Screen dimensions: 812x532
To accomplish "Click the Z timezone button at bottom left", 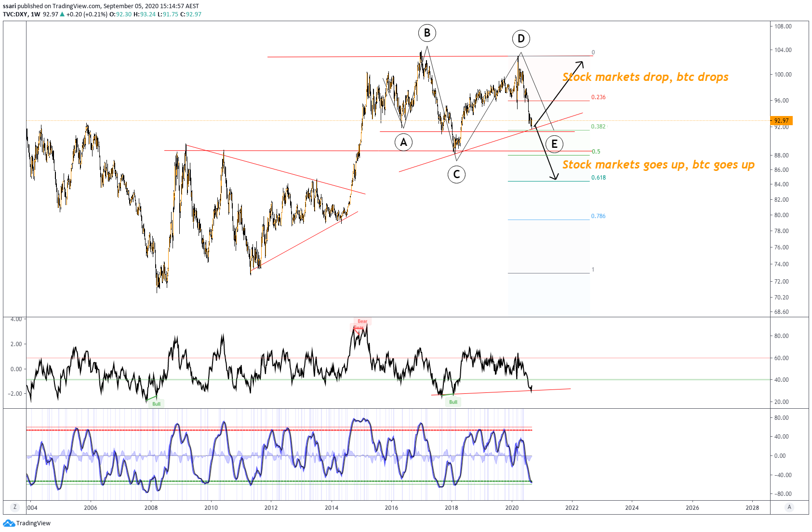I will 15,507.
